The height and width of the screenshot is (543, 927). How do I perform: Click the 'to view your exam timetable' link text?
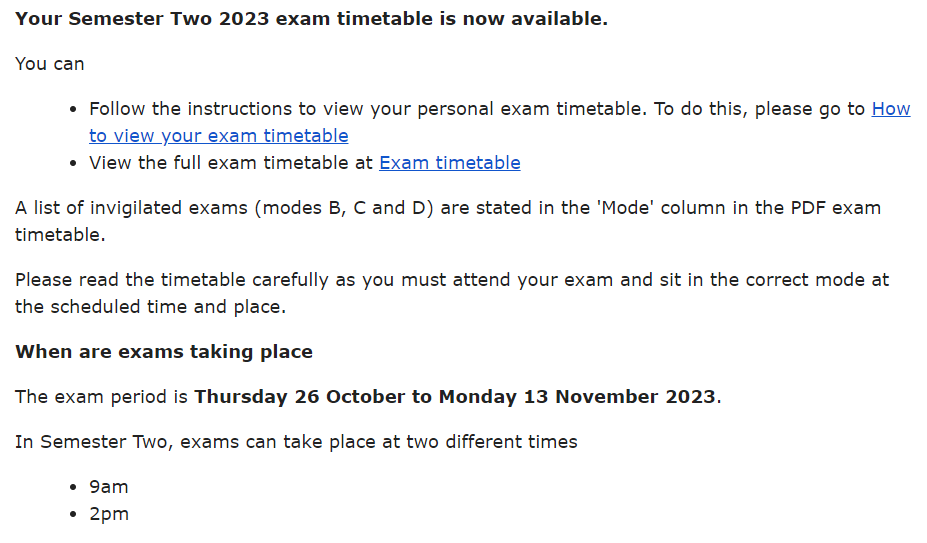(x=219, y=136)
